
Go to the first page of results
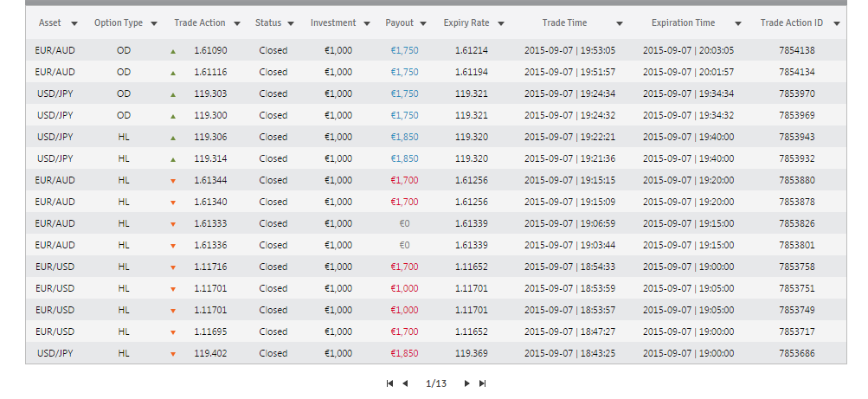click(389, 383)
